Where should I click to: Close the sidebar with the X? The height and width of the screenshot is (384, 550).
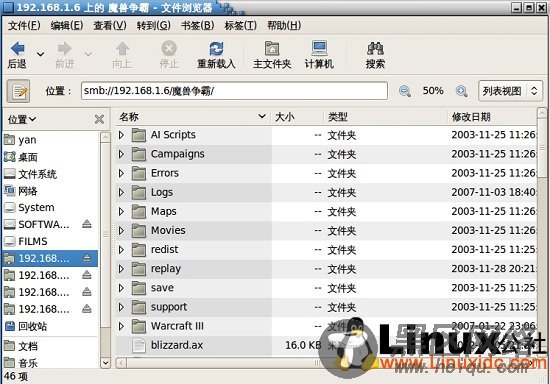click(x=99, y=120)
